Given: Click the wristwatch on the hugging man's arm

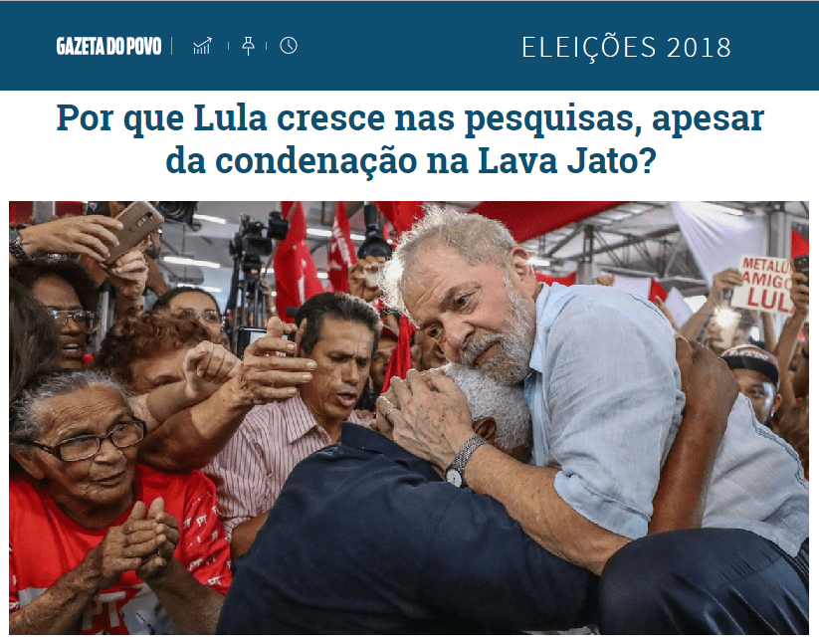Looking at the screenshot, I should (x=463, y=462).
